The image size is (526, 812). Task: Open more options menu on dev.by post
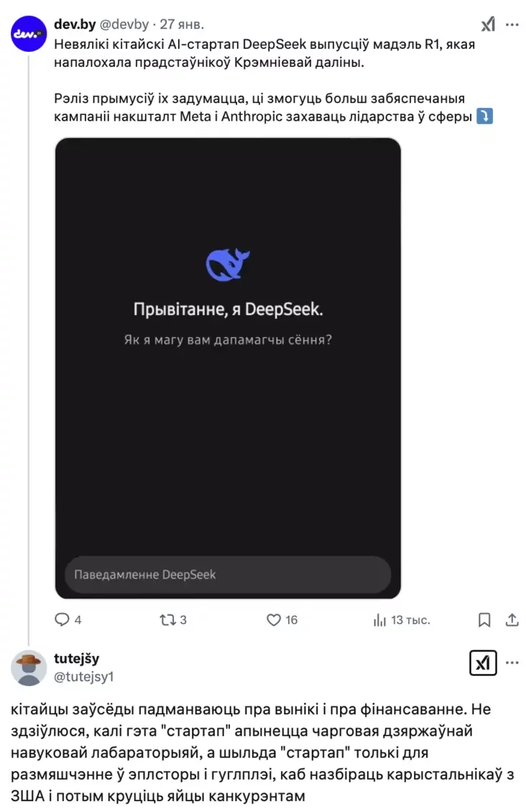point(512,24)
